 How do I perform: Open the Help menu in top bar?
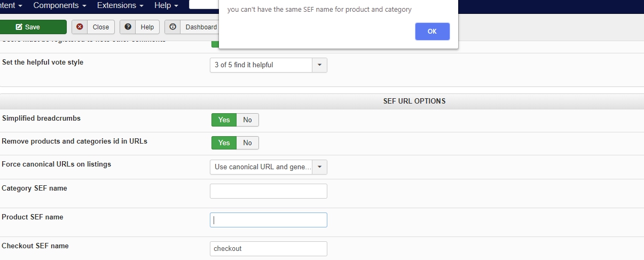166,5
